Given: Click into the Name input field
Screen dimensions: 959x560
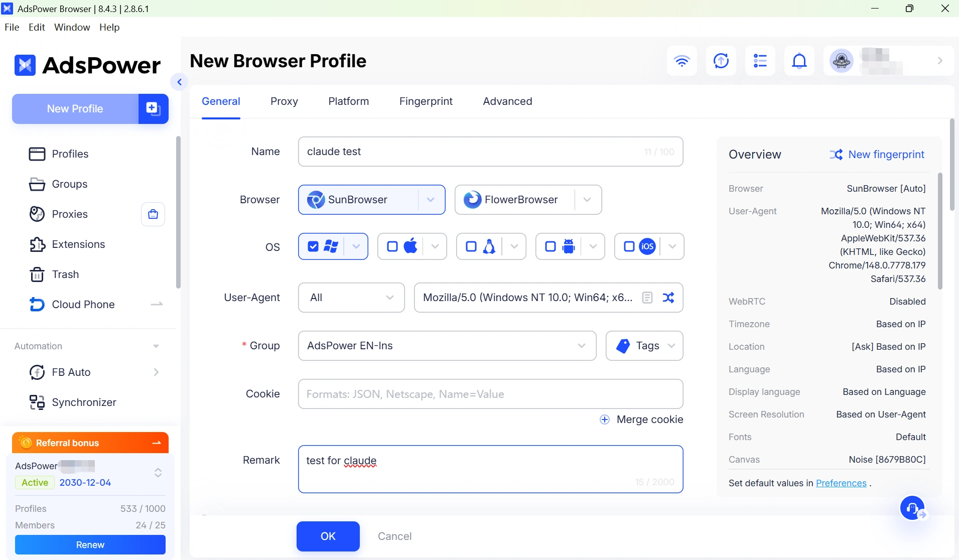Looking at the screenshot, I should [491, 152].
